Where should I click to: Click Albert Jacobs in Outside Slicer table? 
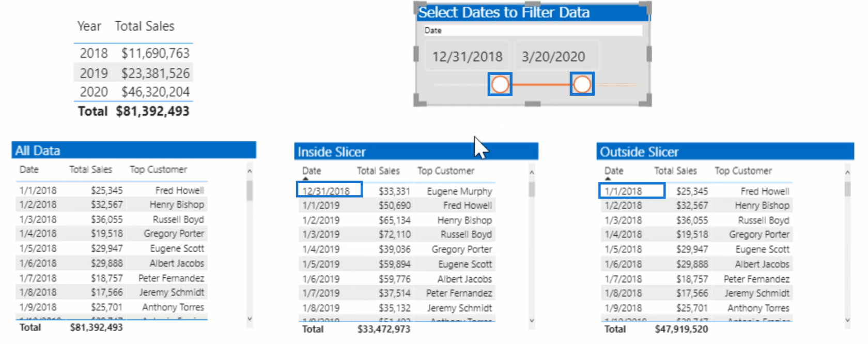tap(762, 264)
